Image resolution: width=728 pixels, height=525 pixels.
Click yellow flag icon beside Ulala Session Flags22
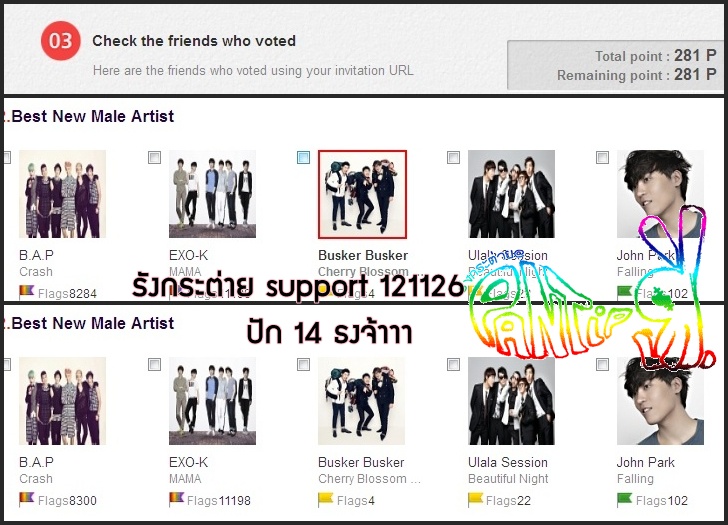point(476,500)
